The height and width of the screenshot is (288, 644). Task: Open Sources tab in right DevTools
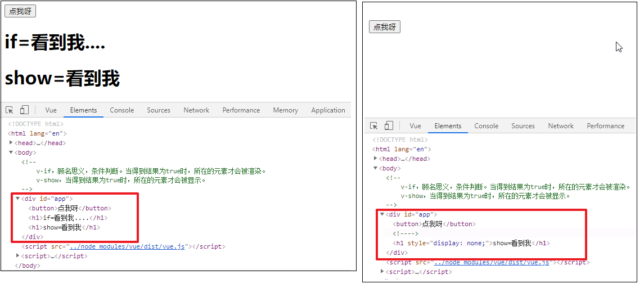click(x=523, y=125)
